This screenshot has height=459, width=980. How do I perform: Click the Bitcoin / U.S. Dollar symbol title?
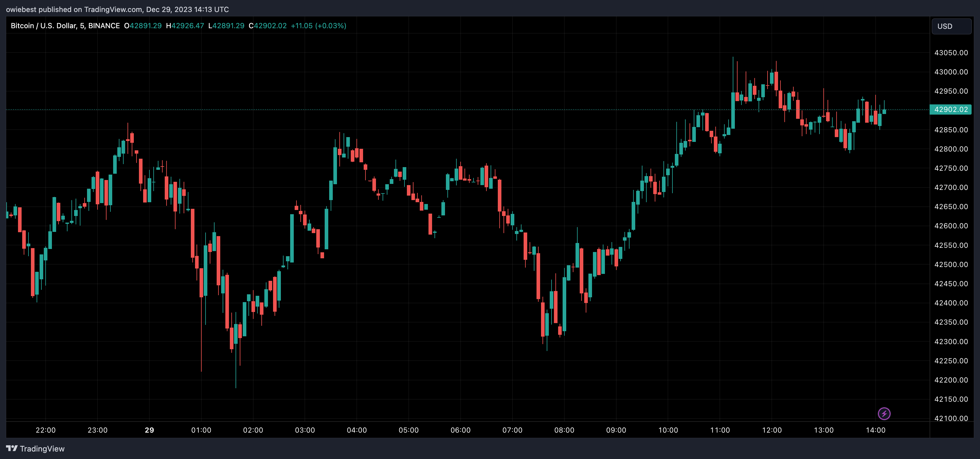coord(65,26)
